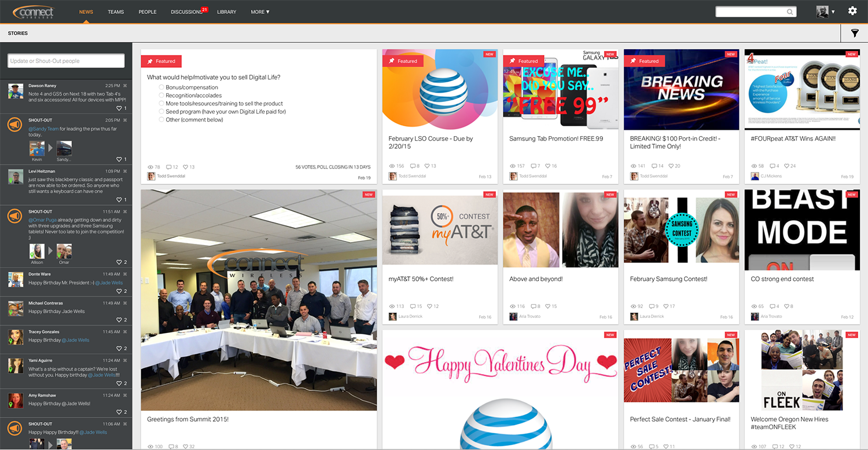Screen dimensions: 868x450
Task: Expand the MORE menu in the navigation
Action: [260, 12]
